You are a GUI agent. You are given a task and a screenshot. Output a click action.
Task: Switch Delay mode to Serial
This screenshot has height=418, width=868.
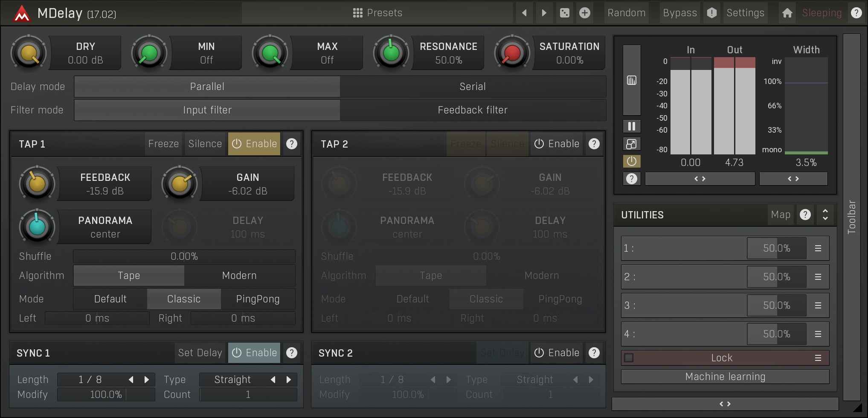(473, 87)
